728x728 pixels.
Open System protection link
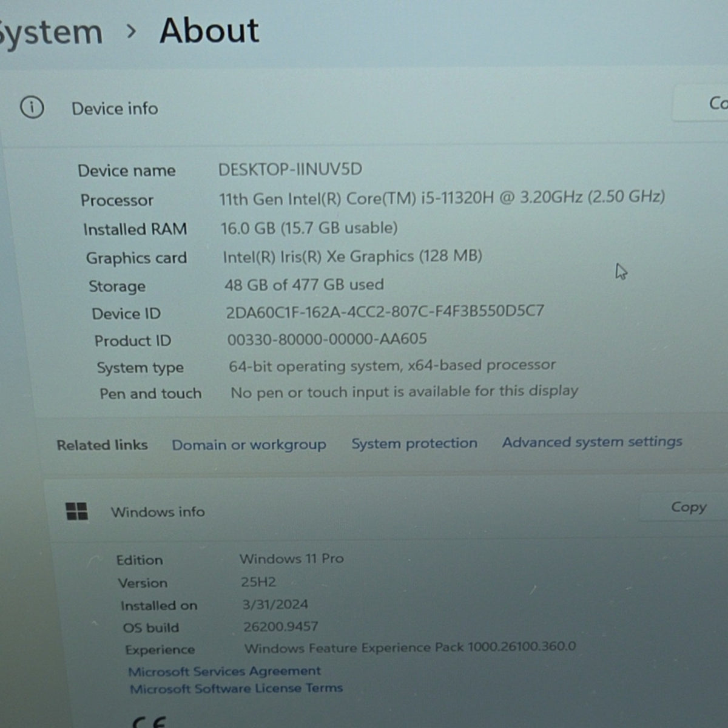414,443
